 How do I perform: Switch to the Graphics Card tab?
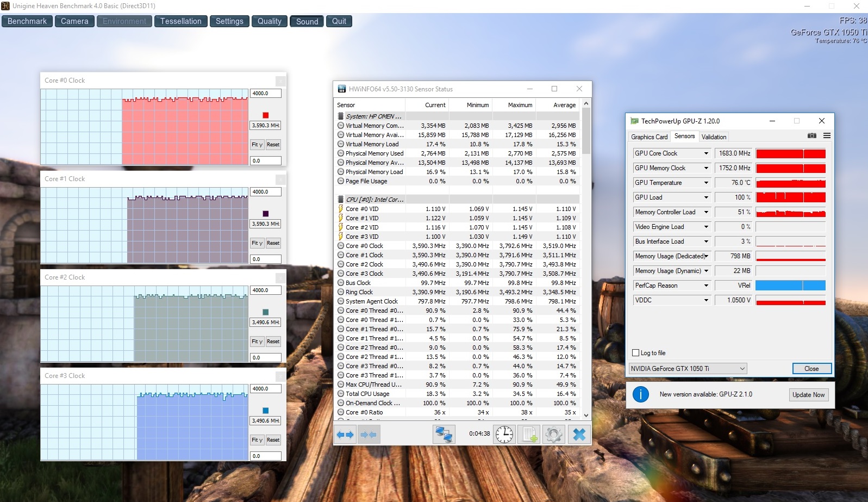point(649,137)
